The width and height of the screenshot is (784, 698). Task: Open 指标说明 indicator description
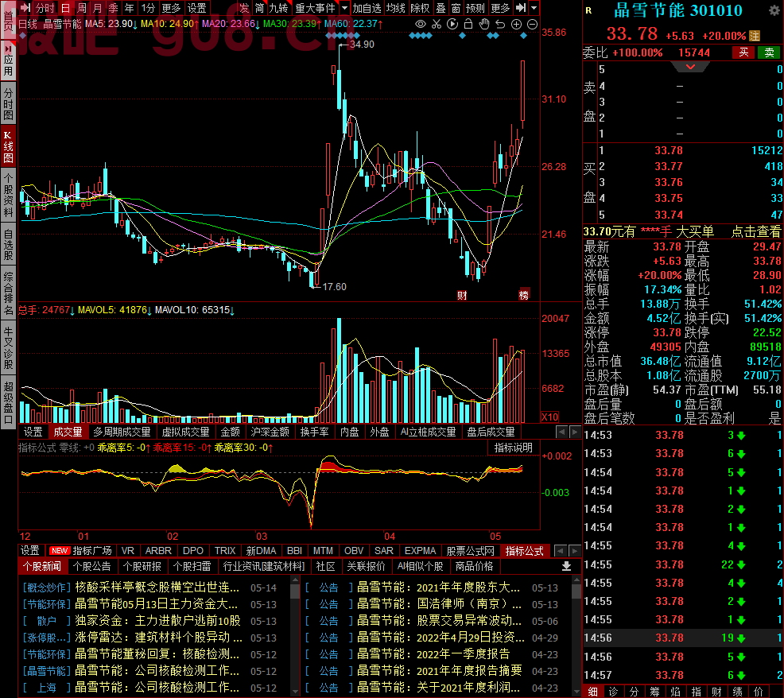click(514, 448)
